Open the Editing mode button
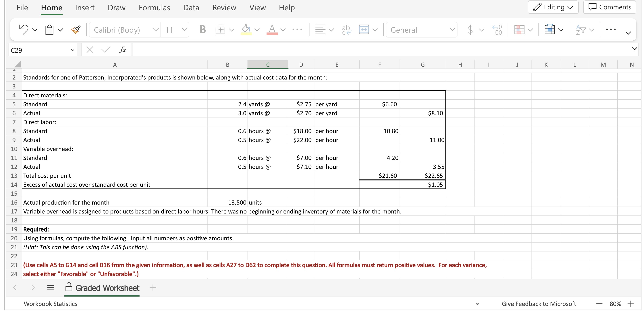644x318 pixels. tap(553, 7)
